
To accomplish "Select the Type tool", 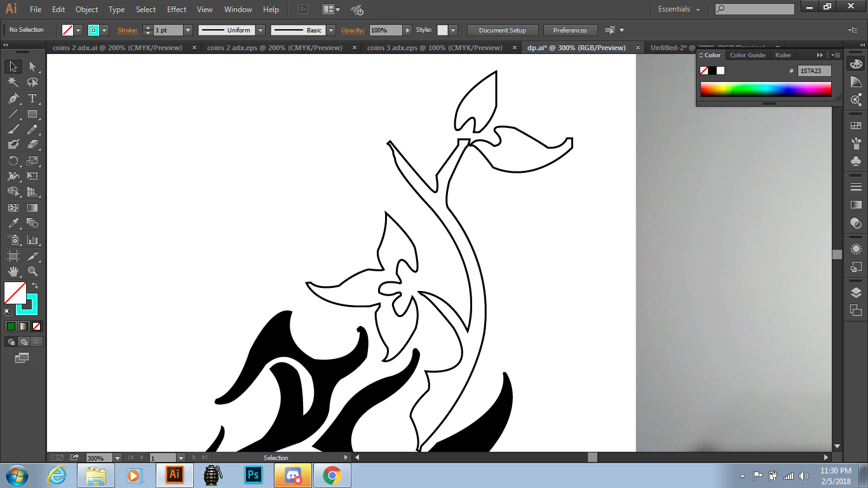I will coord(32,98).
